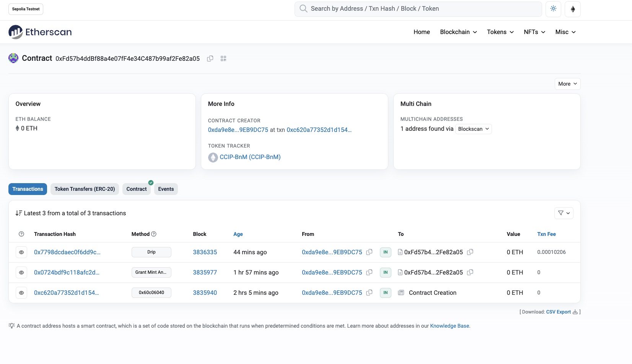Preview the Grant Mint transaction via eye icon

coord(21,272)
